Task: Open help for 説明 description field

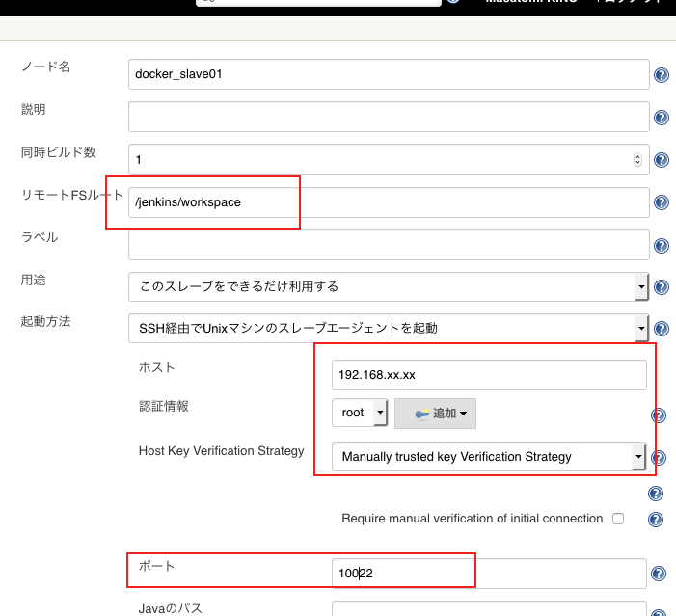Action: point(662,118)
